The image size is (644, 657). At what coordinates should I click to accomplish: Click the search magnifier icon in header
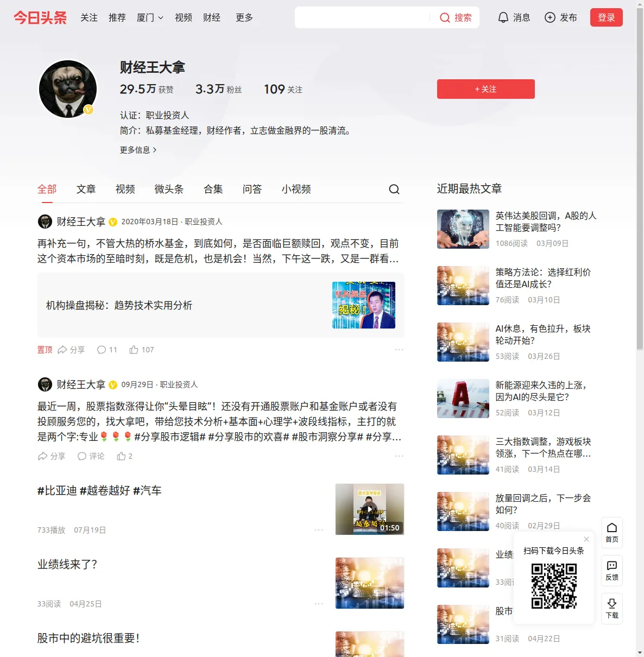pos(445,18)
